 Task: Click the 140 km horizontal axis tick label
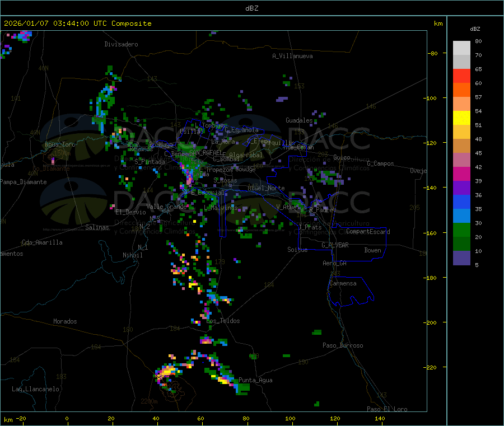coord(380,418)
